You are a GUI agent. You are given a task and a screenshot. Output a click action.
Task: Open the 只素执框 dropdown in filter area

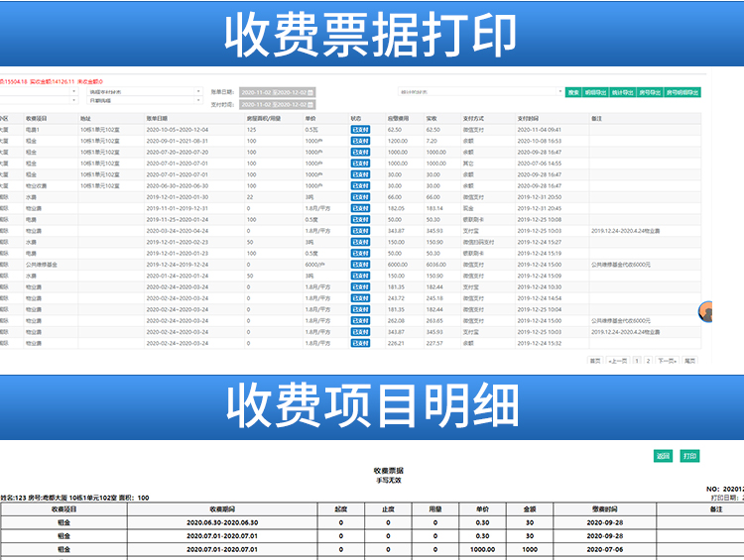click(144, 101)
